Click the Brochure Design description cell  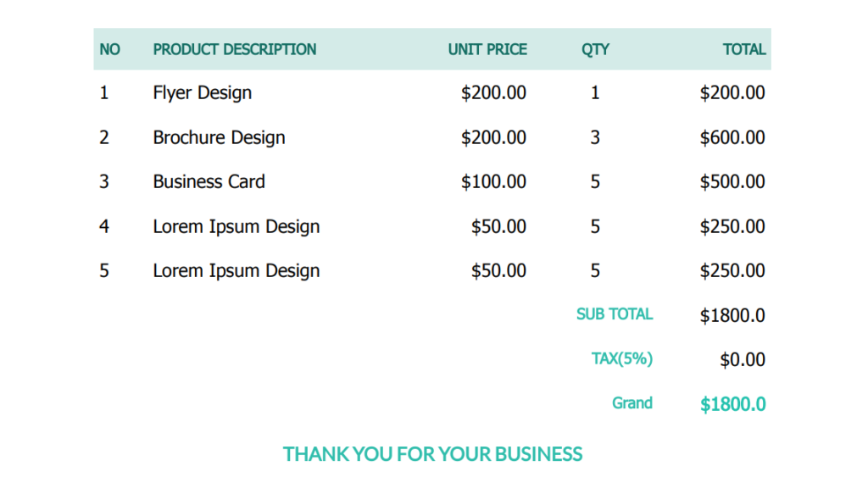coord(220,137)
